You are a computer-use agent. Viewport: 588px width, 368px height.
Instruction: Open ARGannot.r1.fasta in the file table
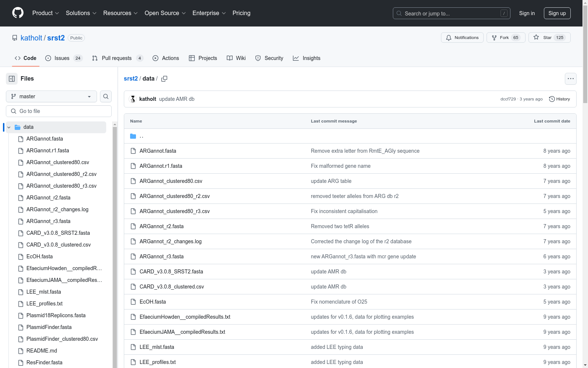tap(161, 166)
